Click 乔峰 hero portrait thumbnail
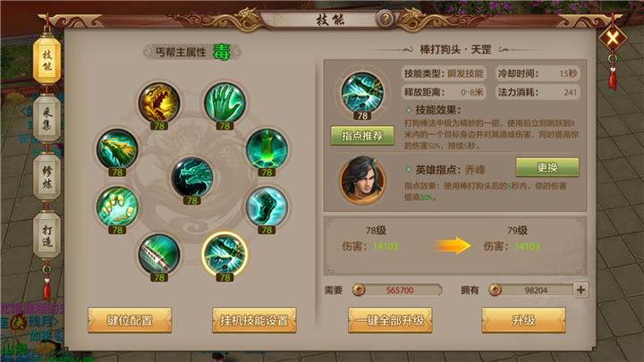This screenshot has height=362, width=644. click(362, 181)
